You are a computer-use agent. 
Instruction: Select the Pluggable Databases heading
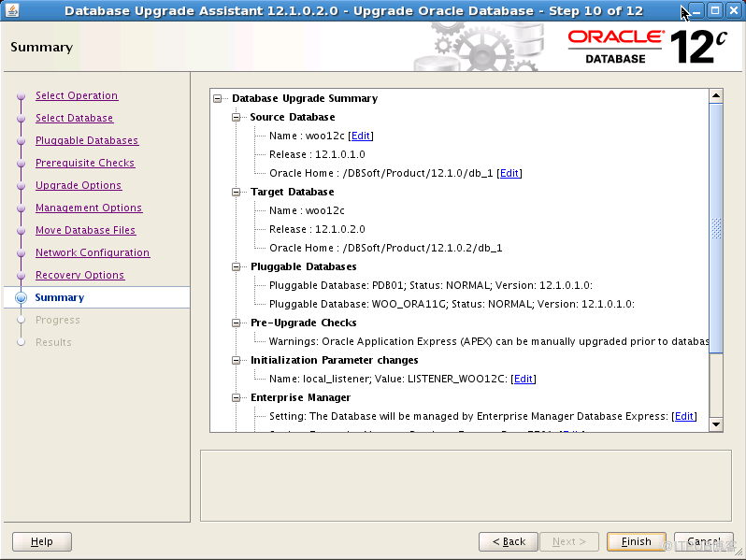(x=304, y=267)
